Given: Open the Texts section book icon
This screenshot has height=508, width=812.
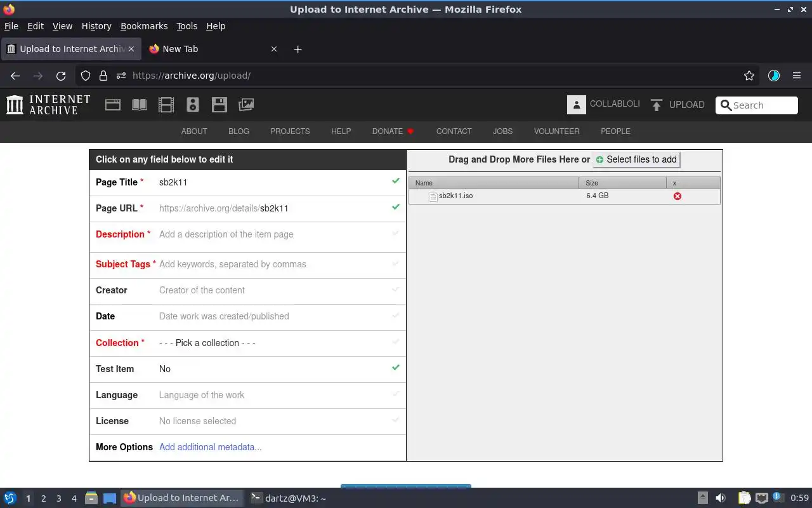Looking at the screenshot, I should pyautogui.click(x=140, y=105).
